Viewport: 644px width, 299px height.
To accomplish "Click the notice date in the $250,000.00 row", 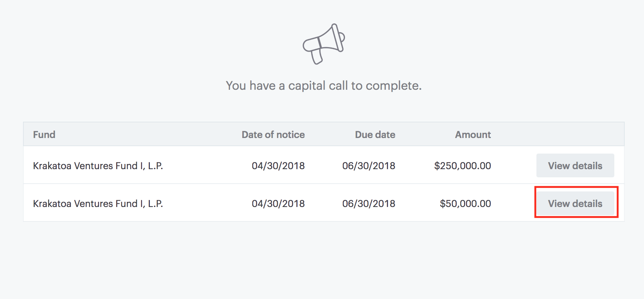I will 278,166.
